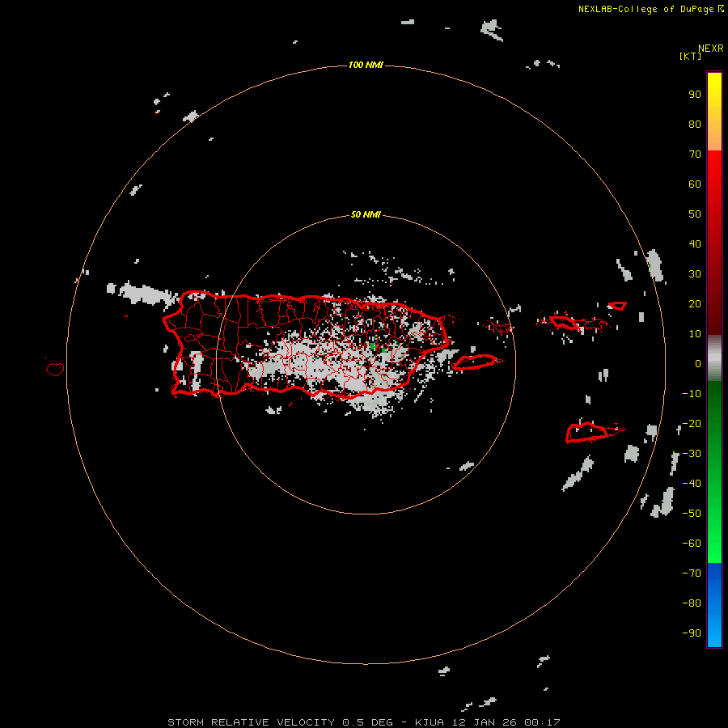
Task: Click the small round island outline west of Puerto Rico
Action: click(x=55, y=369)
